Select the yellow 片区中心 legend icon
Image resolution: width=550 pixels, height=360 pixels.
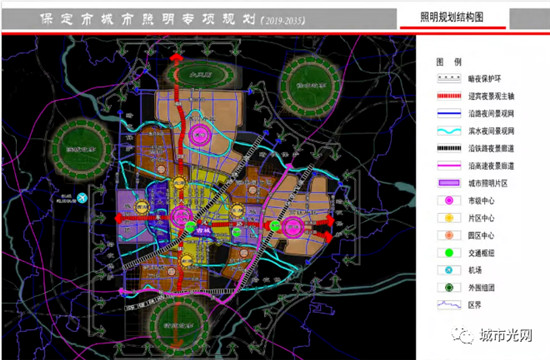[449, 218]
